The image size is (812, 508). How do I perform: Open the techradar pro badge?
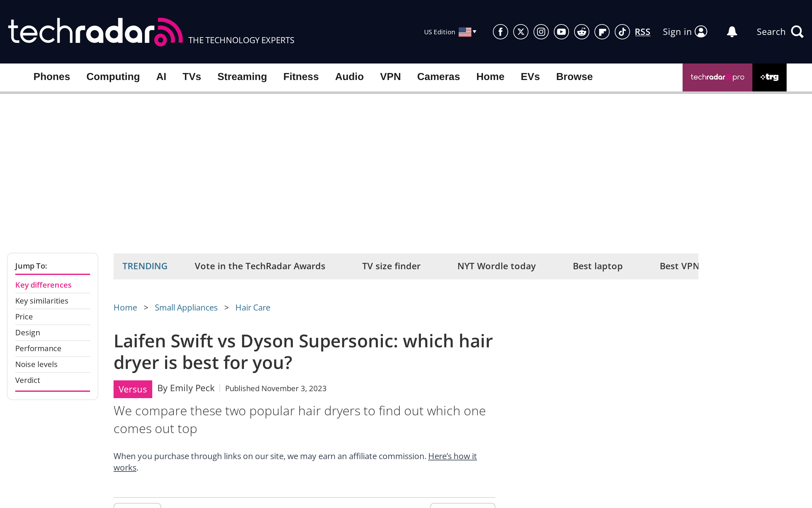click(717, 77)
